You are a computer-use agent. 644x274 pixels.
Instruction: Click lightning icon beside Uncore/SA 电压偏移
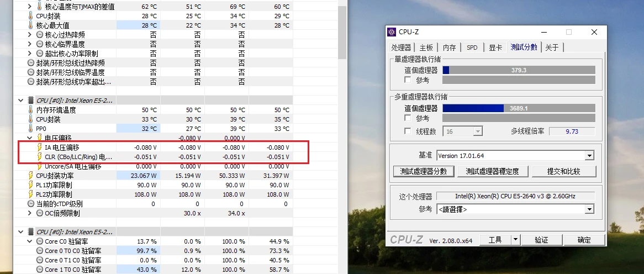[x=39, y=166]
